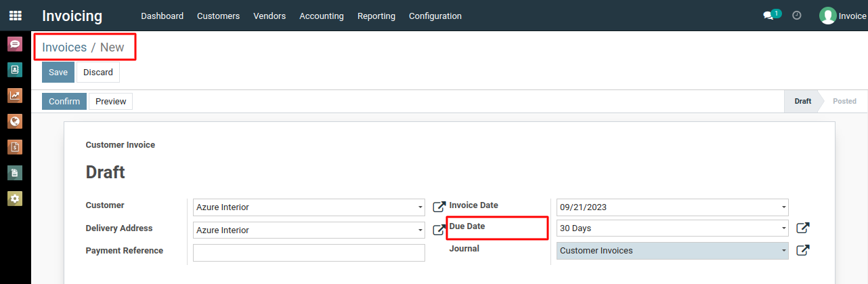Screen dimensions: 868x284
Task: Open the activities clock icon
Action: tap(797, 16)
